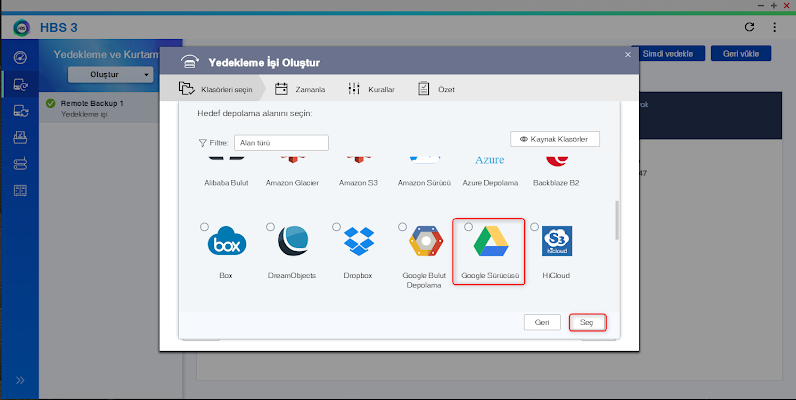796x400 pixels.
Task: Click the Geri yükle button
Action: (741, 53)
